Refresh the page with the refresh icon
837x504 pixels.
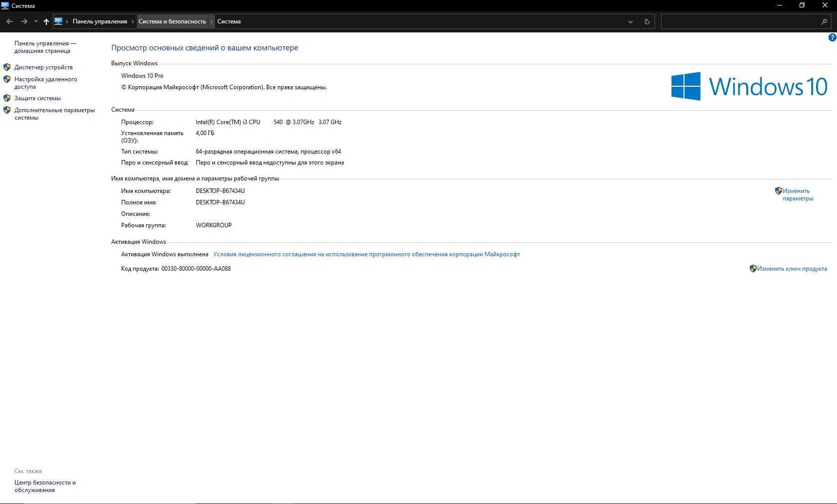click(x=647, y=21)
